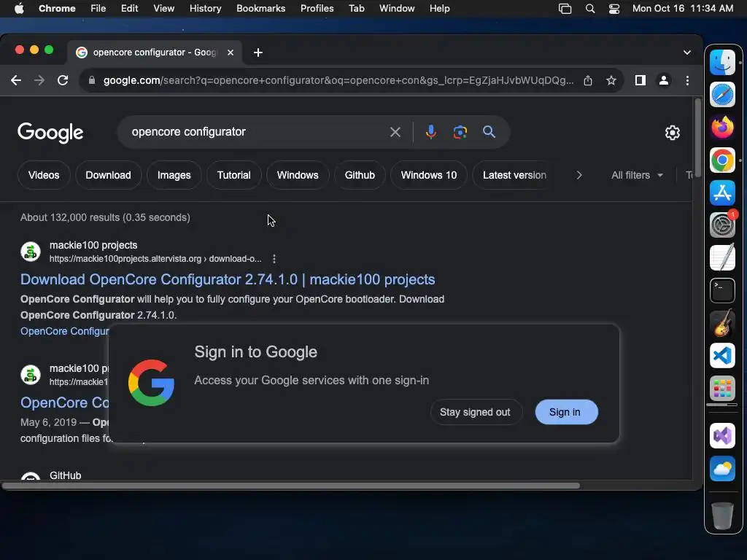This screenshot has height=560, width=747.
Task: Select the opencore configurator browser tab
Action: (x=155, y=52)
